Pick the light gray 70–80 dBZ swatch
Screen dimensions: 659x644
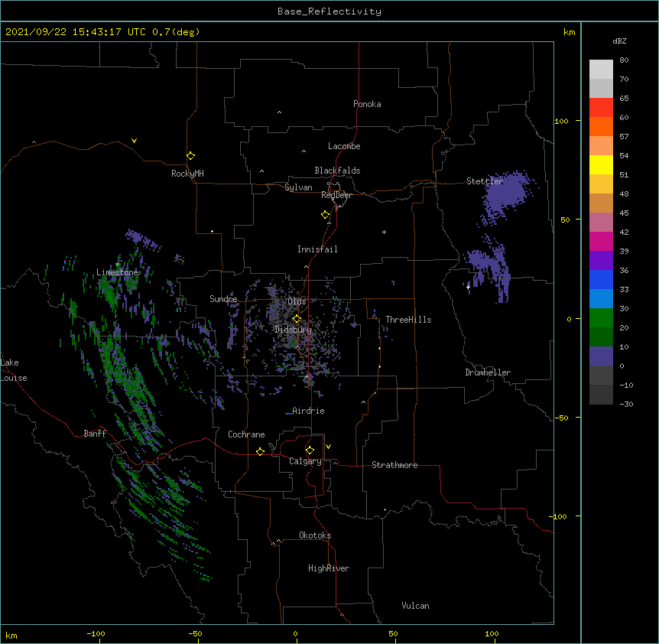(601, 69)
